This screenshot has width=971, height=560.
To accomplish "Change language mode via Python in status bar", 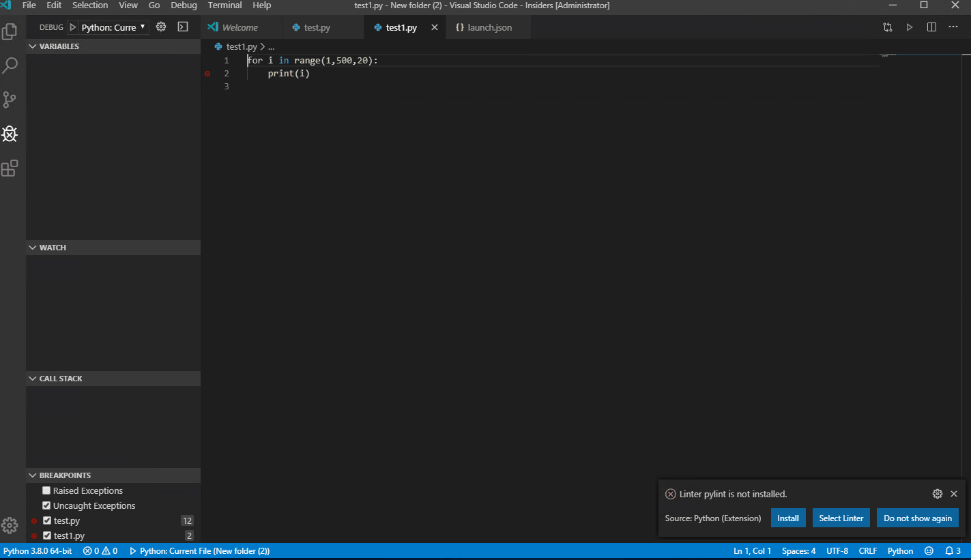I will [900, 551].
